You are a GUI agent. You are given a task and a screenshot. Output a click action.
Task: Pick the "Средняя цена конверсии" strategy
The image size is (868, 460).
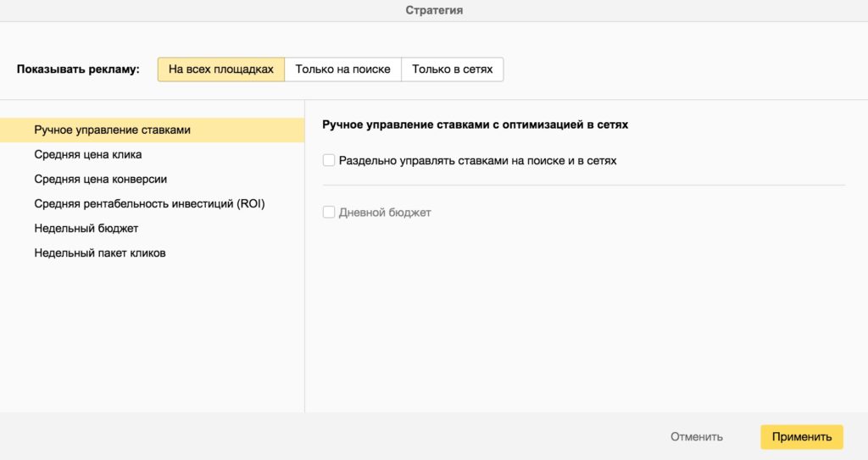100,180
